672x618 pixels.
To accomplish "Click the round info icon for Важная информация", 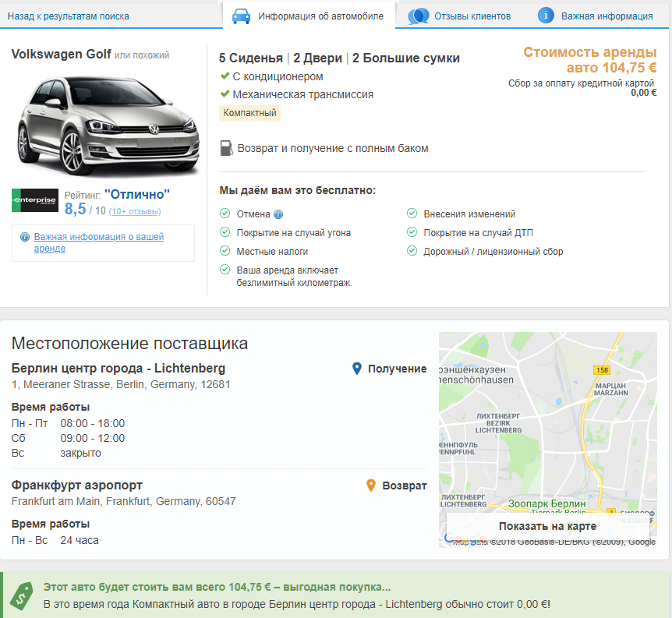I will (x=546, y=16).
